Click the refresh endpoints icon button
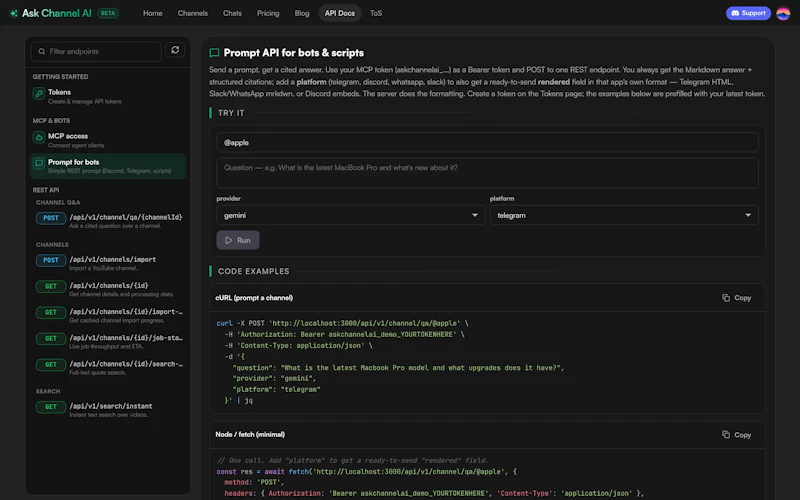This screenshot has width=800, height=500. [175, 50]
